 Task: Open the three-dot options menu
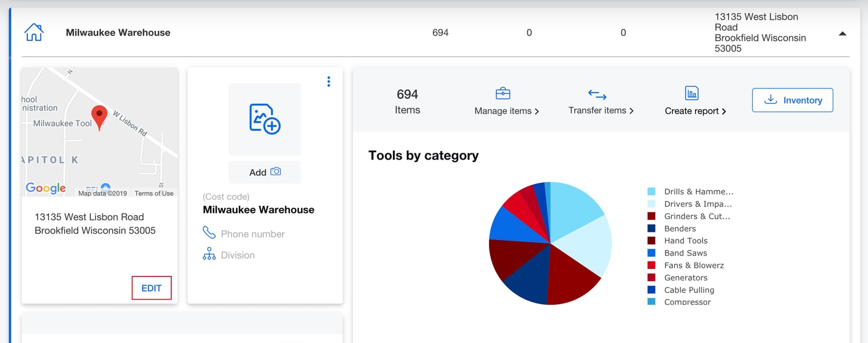coord(329,82)
